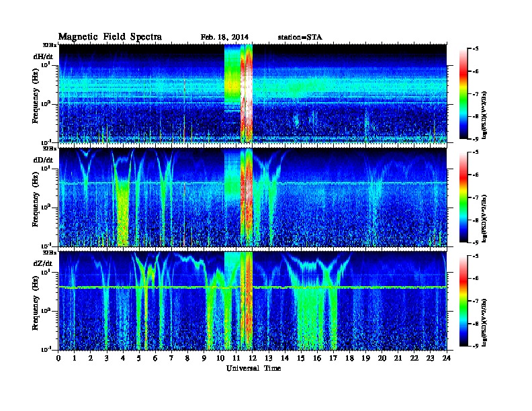Click the color bar beside the dH/dt spectrogram

(x=463, y=93)
